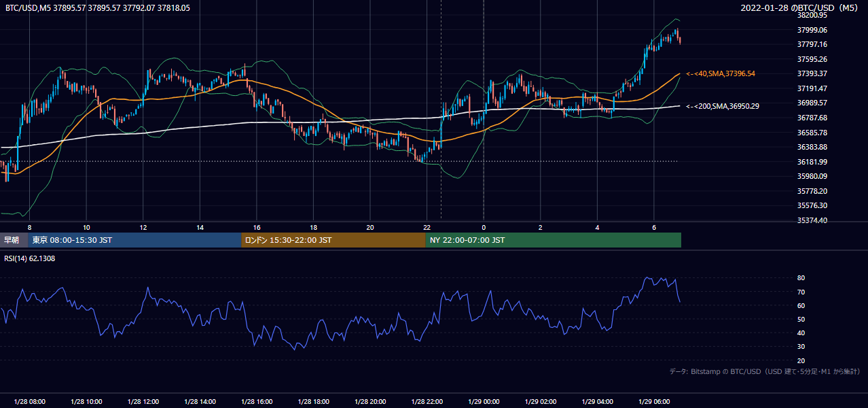Click price axis label 37393.37
This screenshot has height=408, width=868.
[x=812, y=73]
